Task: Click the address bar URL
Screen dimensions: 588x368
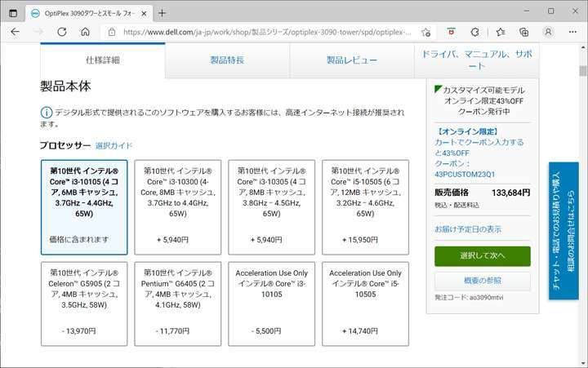Action: point(267,32)
